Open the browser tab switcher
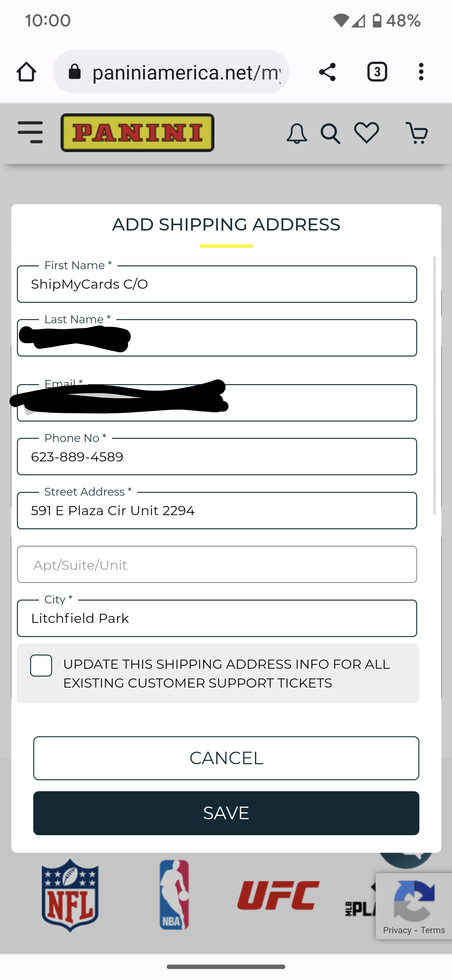This screenshot has width=452, height=980. [x=377, y=72]
